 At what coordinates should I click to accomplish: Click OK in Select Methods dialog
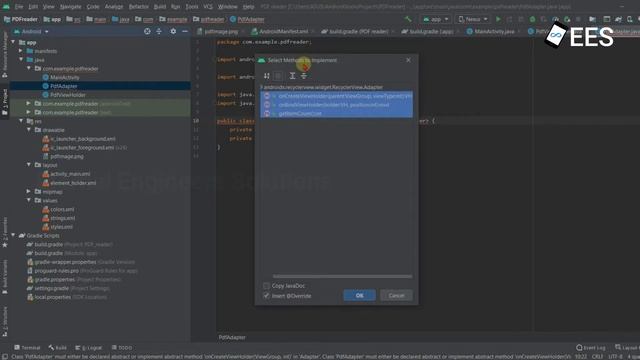tap(360, 296)
